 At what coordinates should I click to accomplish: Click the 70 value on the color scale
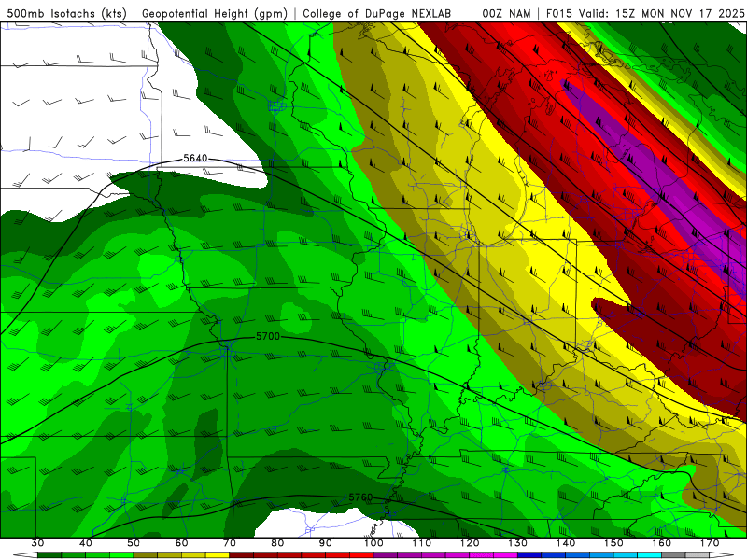pos(230,543)
